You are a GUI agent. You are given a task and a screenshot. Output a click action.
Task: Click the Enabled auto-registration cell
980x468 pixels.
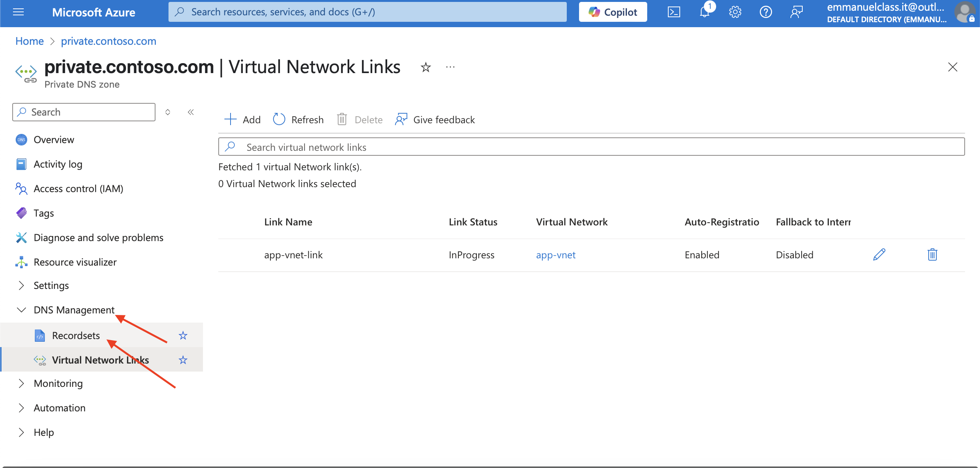tap(702, 255)
